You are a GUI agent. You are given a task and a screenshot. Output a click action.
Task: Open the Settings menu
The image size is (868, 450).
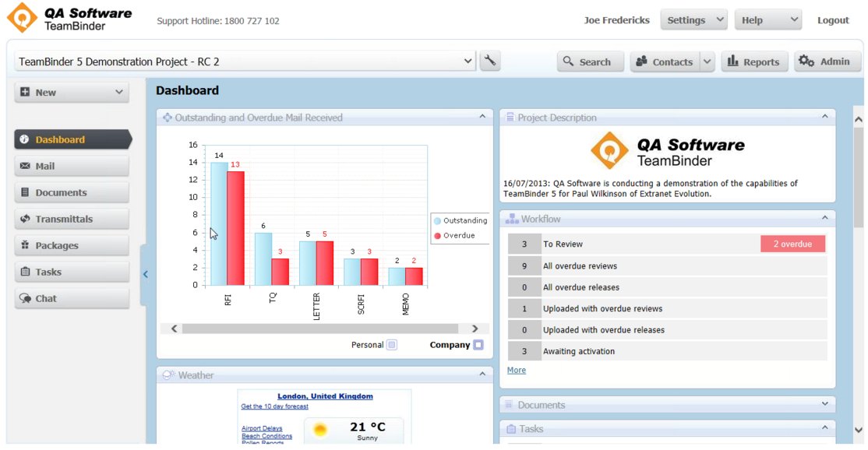[x=693, y=19]
